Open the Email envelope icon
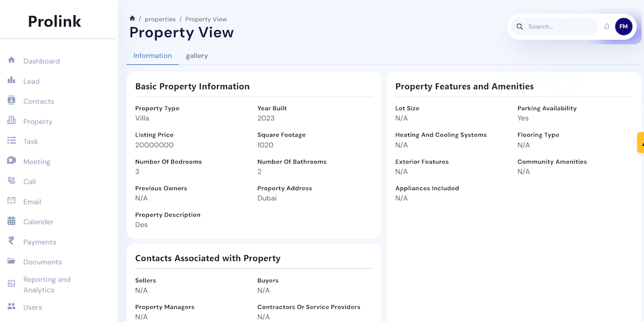Screen dimensions: 644x322 (x=11, y=201)
